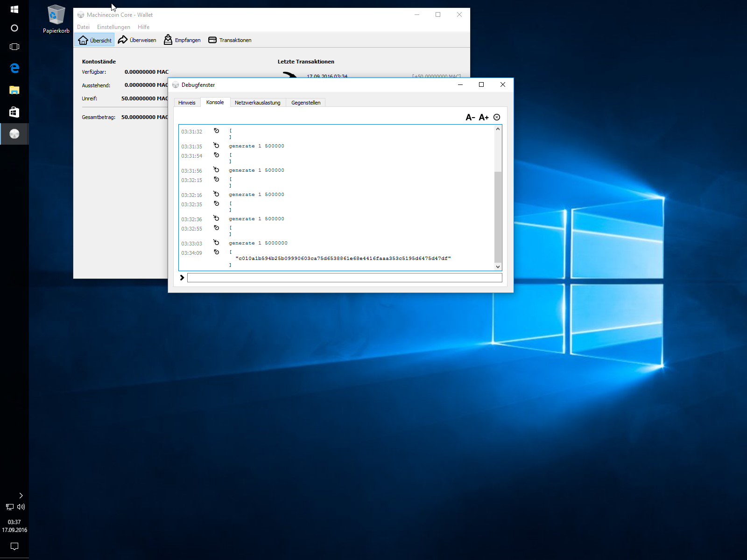Screen dimensions: 747x560
Task: Open the volume tray icon
Action: coord(21,507)
